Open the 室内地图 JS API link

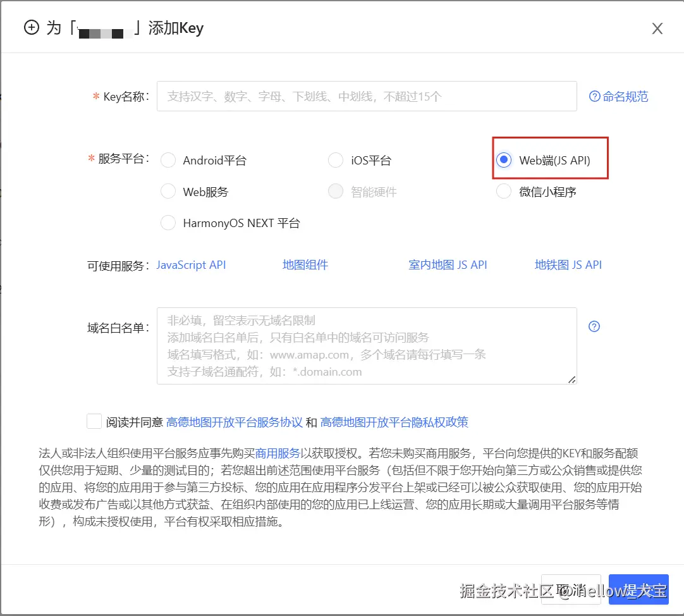click(448, 265)
